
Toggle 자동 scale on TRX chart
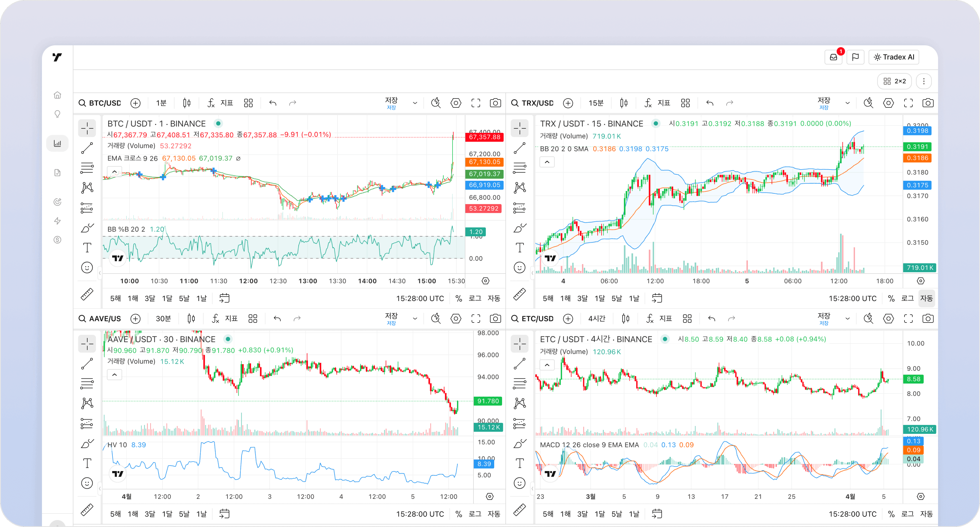click(x=927, y=298)
